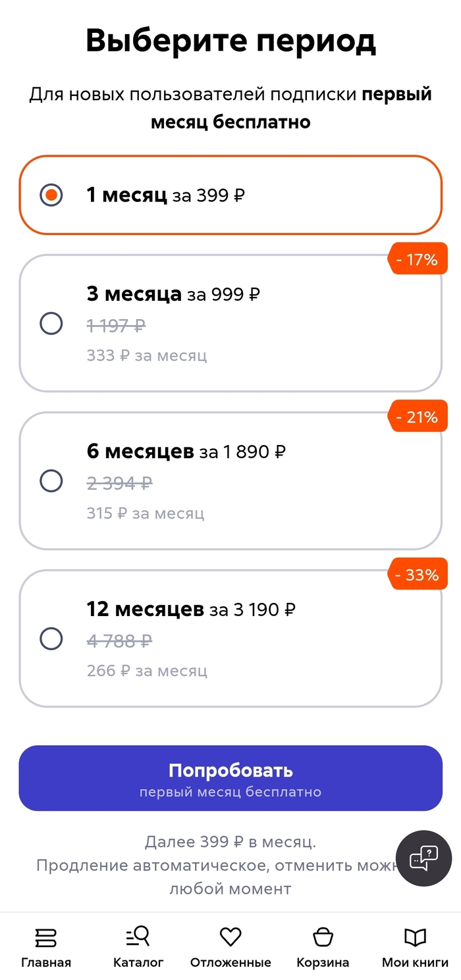
Task: Click the 3 месяца за 999 ₽ title
Action: (173, 294)
